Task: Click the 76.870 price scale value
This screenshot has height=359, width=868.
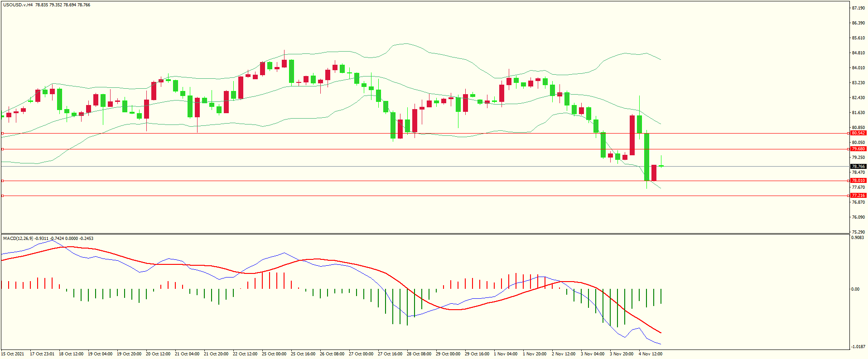Action: (x=858, y=202)
